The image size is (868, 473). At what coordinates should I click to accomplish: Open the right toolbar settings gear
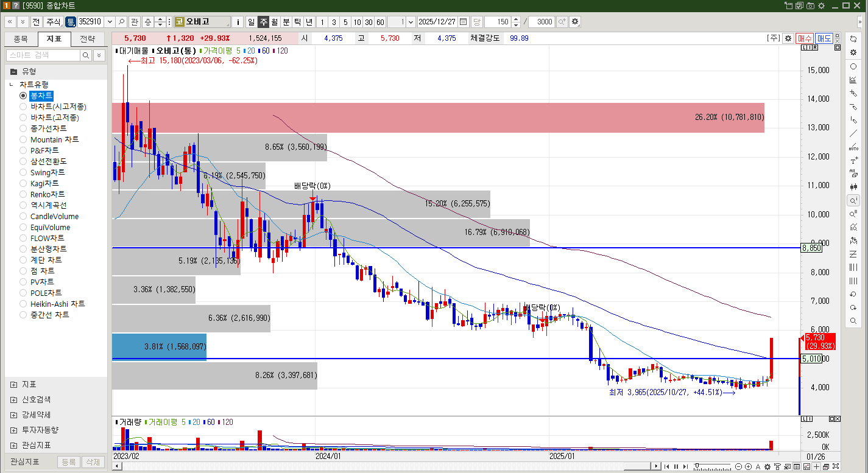(853, 52)
